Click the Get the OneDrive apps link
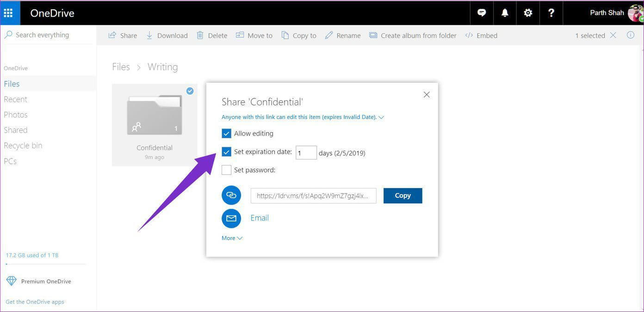Viewport: 644px width, 312px height. click(x=35, y=302)
